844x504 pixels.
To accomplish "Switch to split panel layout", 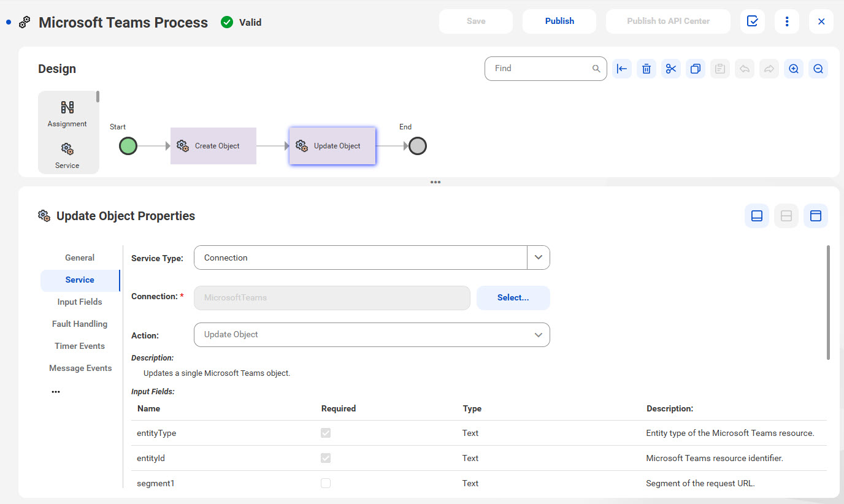I will click(786, 216).
